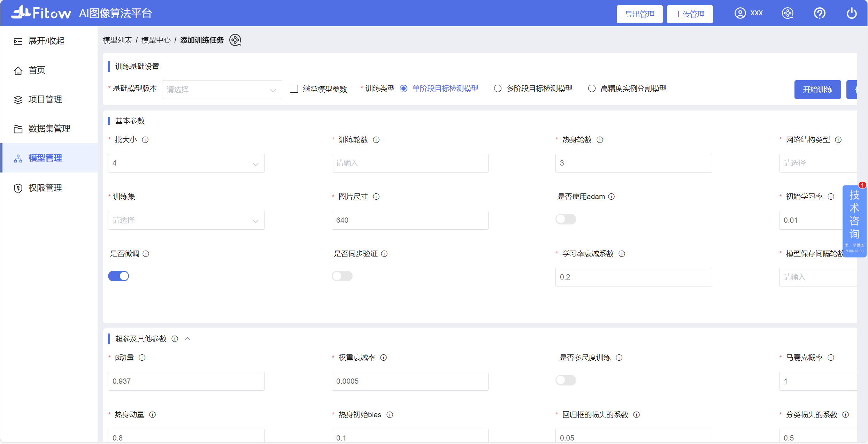The width and height of the screenshot is (868, 444).
Task: Show info tooltip for 学习率衰减系数
Action: [x=622, y=254]
